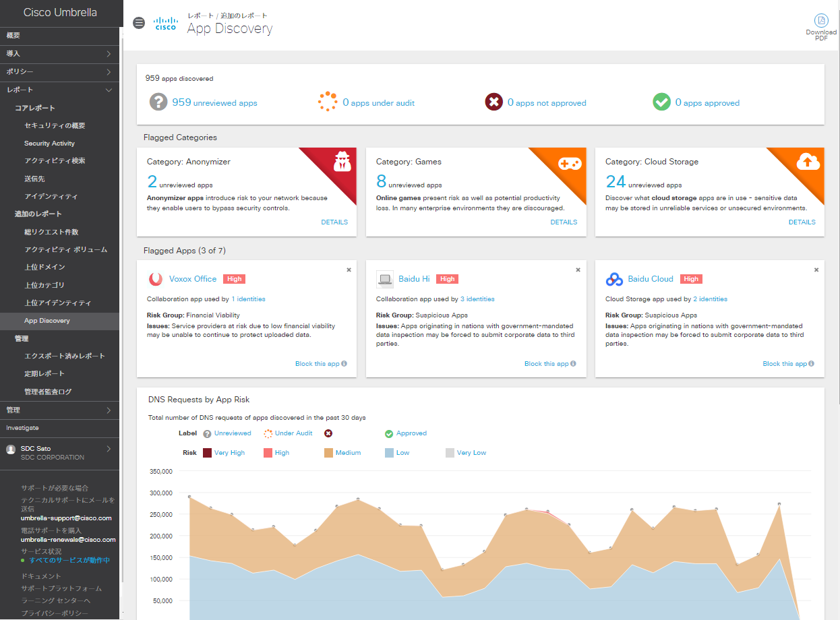This screenshot has height=620, width=840.
Task: Open DETAILS for the Games category
Action: (564, 222)
